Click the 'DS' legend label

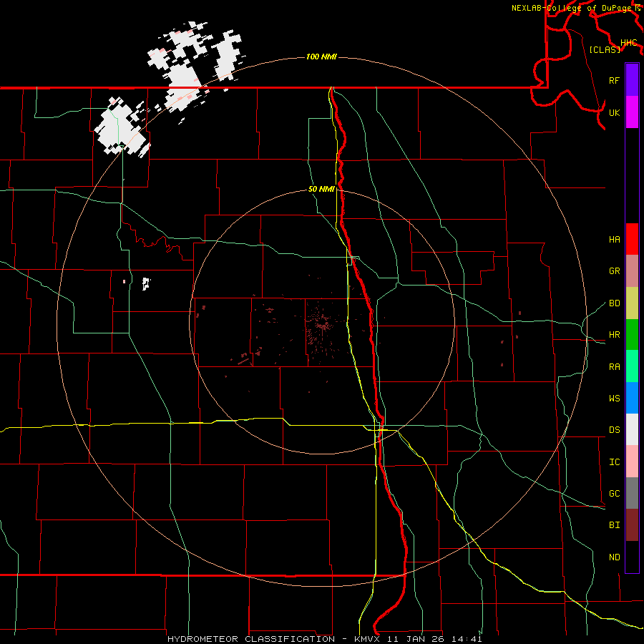pyautogui.click(x=614, y=430)
